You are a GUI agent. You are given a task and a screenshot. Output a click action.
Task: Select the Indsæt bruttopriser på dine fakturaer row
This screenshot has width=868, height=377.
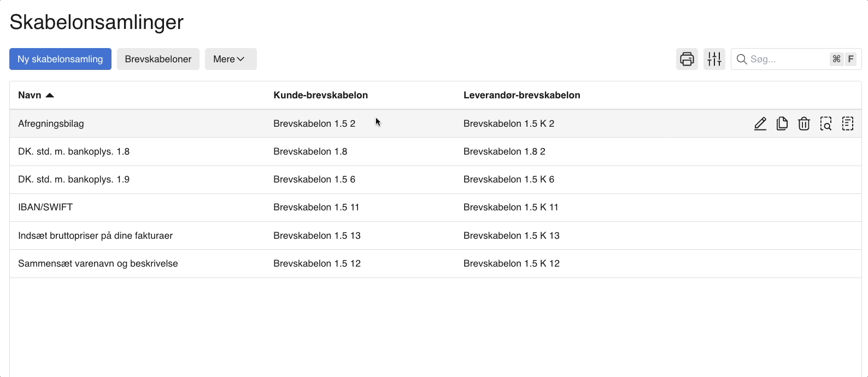point(95,235)
